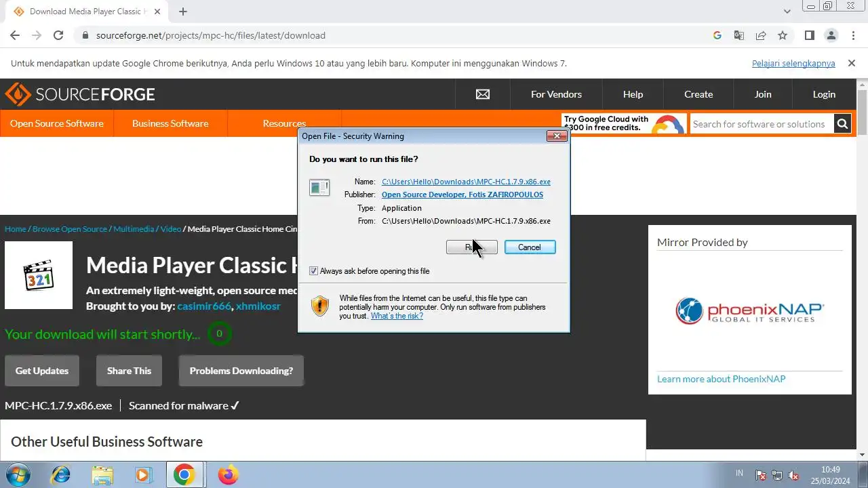Close the Security Warning dialog
The width and height of the screenshot is (868, 488).
557,136
